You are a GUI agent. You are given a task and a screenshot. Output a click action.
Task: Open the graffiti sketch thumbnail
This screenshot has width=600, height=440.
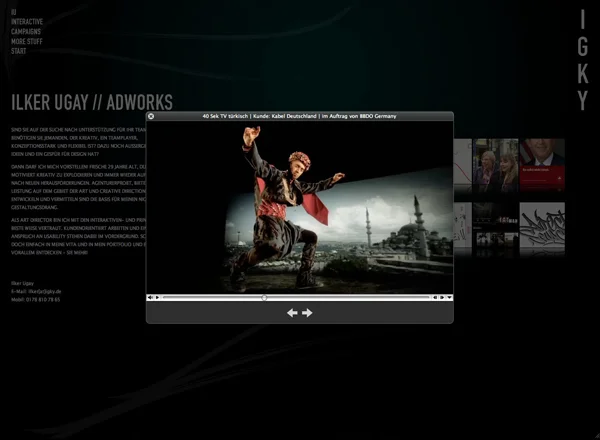coord(542,225)
